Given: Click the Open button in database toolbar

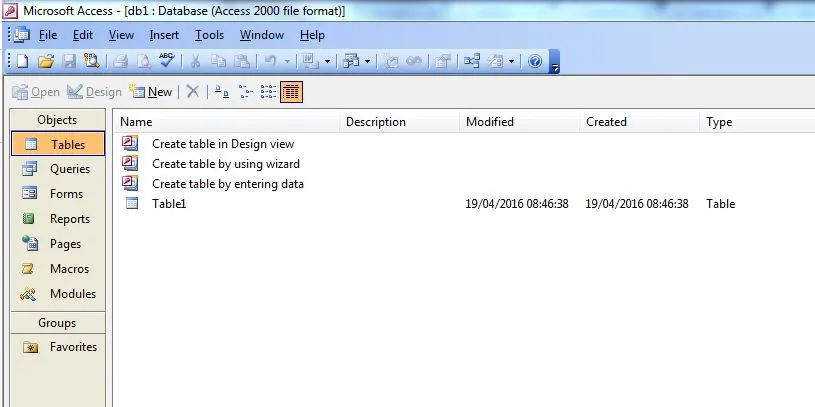Looking at the screenshot, I should click(x=36, y=92).
